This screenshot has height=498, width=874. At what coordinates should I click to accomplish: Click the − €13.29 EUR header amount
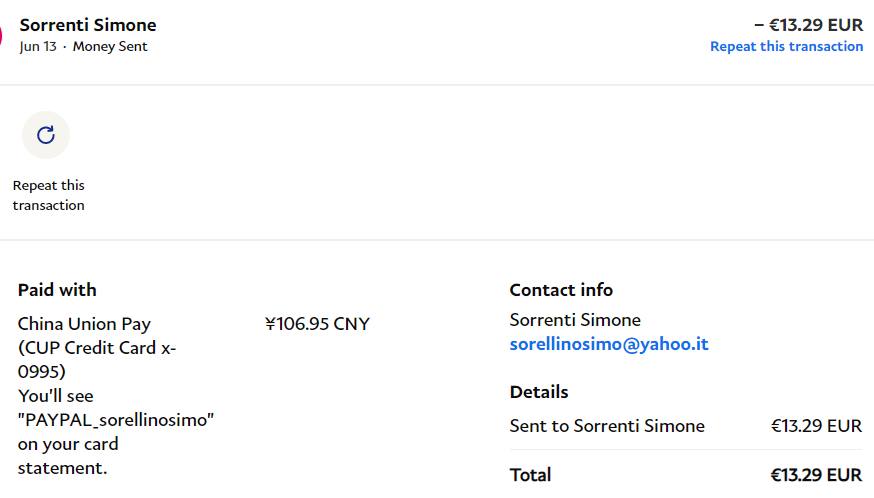pyautogui.click(x=808, y=25)
